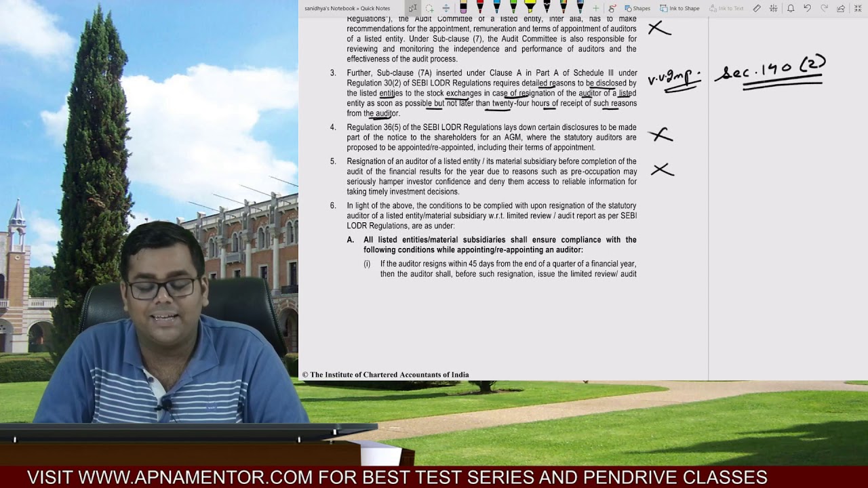Viewport: 868px width, 488px height.
Task: Click paragraph 'Further, Sub-clause (7A) inserted'
Action: click(491, 93)
